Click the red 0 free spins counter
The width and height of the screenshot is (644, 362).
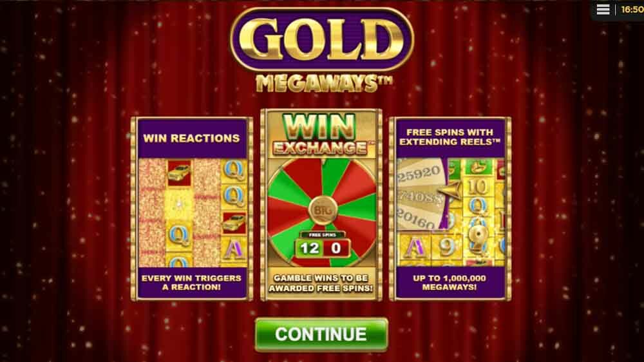pos(336,248)
